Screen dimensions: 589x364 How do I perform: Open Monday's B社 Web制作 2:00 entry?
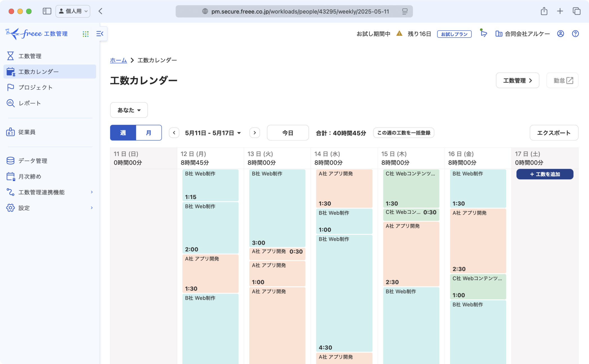[x=210, y=228]
